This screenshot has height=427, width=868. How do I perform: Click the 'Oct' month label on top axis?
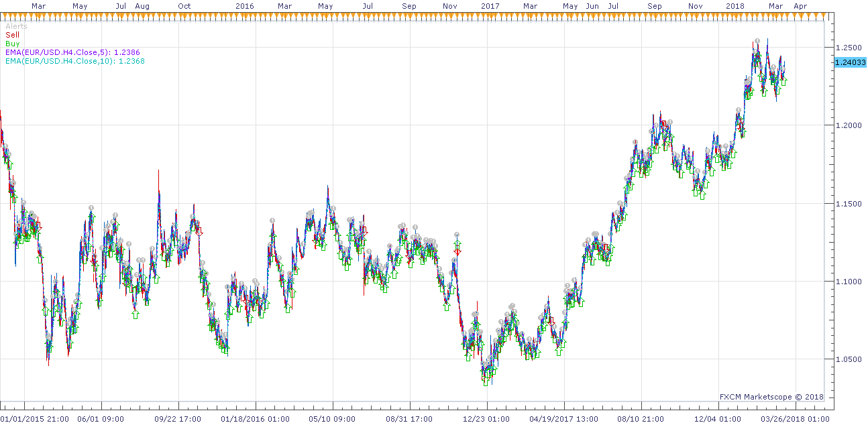(x=184, y=6)
